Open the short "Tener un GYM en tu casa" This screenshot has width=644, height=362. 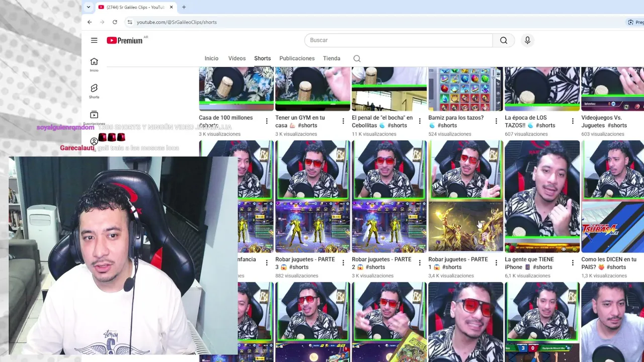point(300,121)
